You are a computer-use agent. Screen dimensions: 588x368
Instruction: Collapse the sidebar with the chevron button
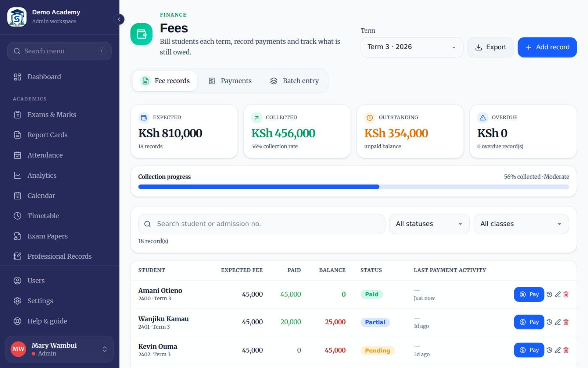click(x=119, y=19)
